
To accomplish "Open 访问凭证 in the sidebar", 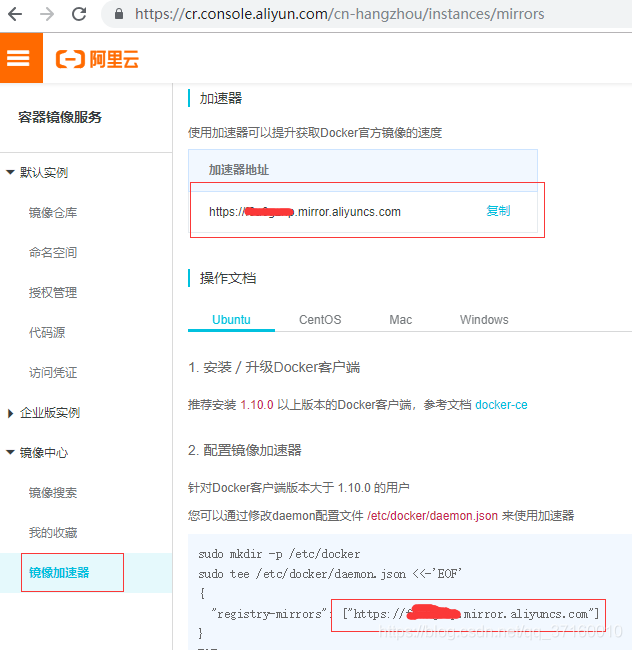I will coord(53,373).
